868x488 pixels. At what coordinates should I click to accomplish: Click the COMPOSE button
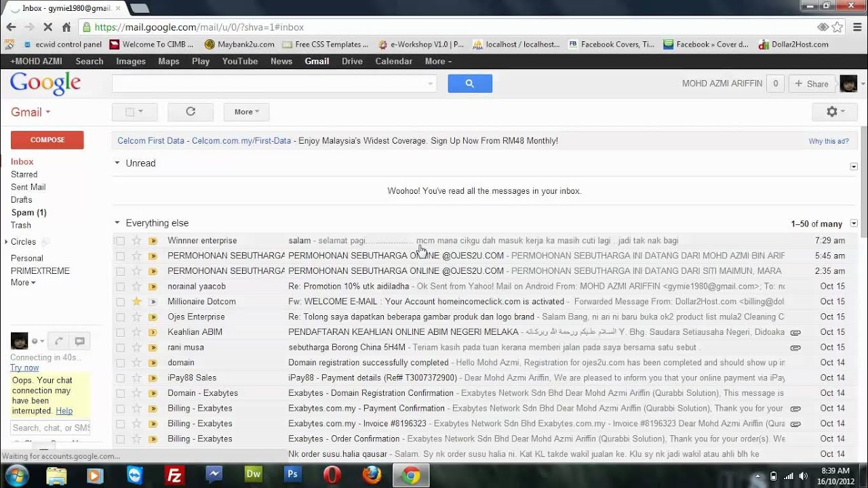pos(47,140)
